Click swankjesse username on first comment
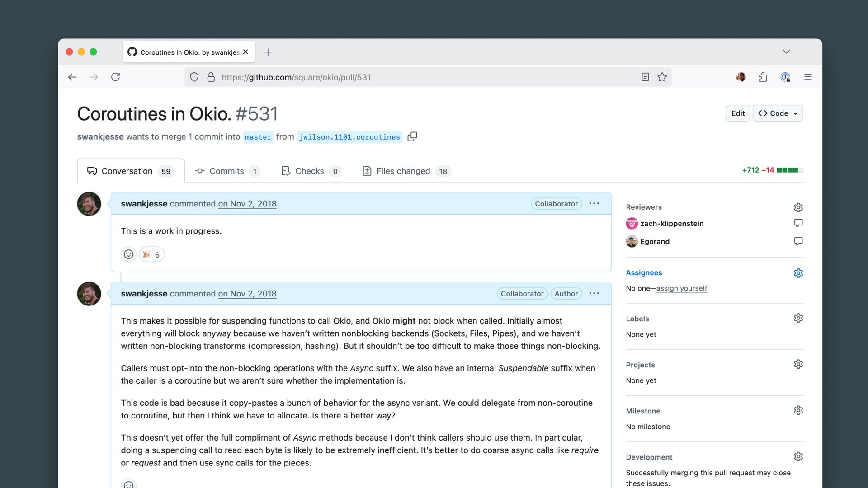The width and height of the screenshot is (868, 488). pyautogui.click(x=144, y=204)
